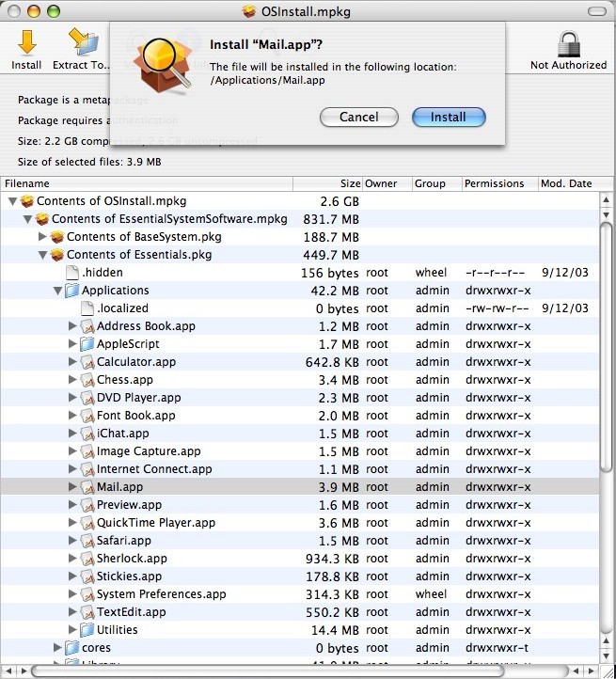Click the Image Capture.app icon
This screenshot has width=616, height=679.
point(87,451)
